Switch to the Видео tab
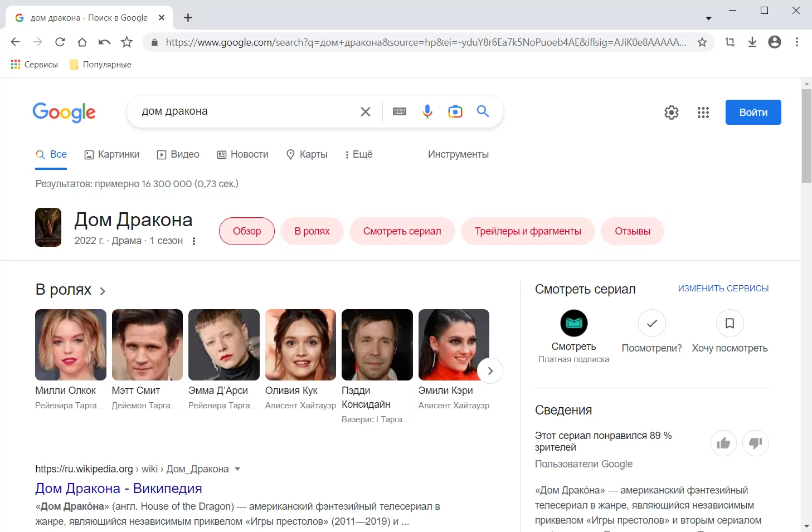The width and height of the screenshot is (812, 532). tap(178, 154)
